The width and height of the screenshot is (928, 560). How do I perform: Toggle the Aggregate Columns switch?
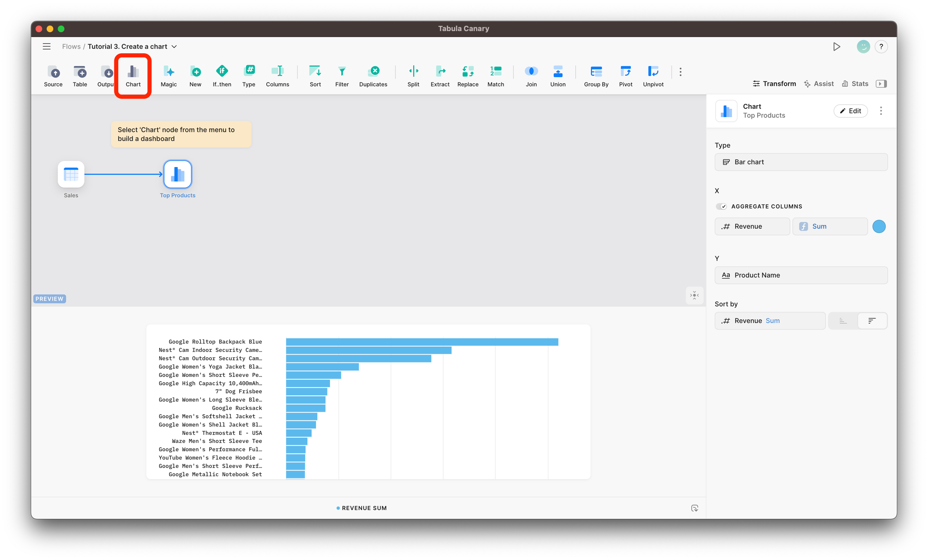(721, 207)
